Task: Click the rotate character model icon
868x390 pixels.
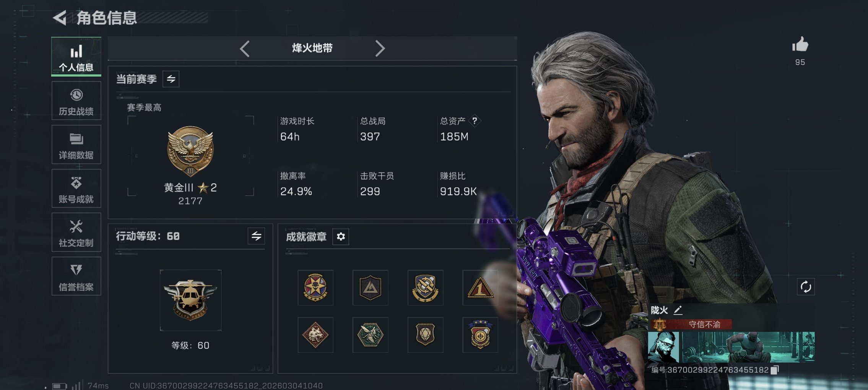Action: [806, 287]
